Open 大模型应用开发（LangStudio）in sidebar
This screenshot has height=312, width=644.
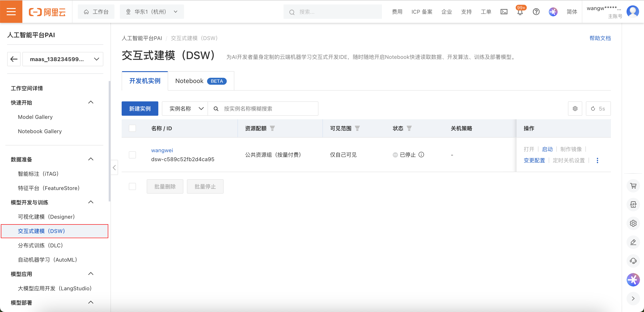pyautogui.click(x=55, y=288)
